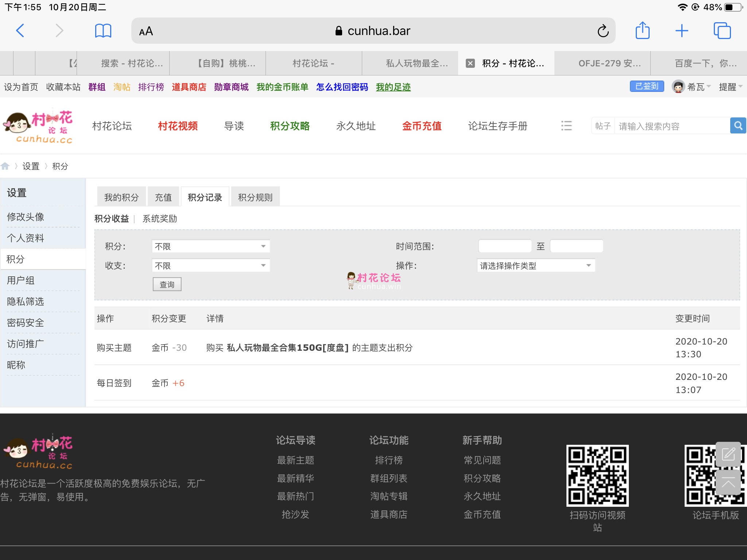The height and width of the screenshot is (560, 747).
Task: Open 村花视频 in main navigation
Action: (x=178, y=126)
